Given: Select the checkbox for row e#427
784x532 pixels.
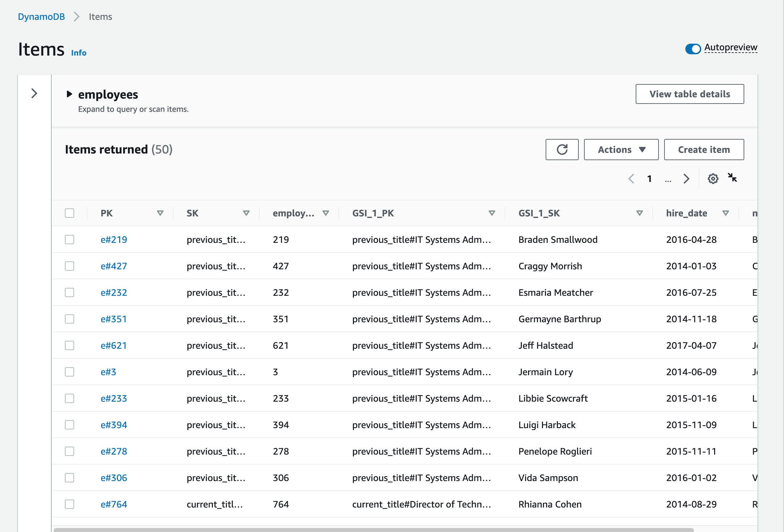Looking at the screenshot, I should (70, 266).
